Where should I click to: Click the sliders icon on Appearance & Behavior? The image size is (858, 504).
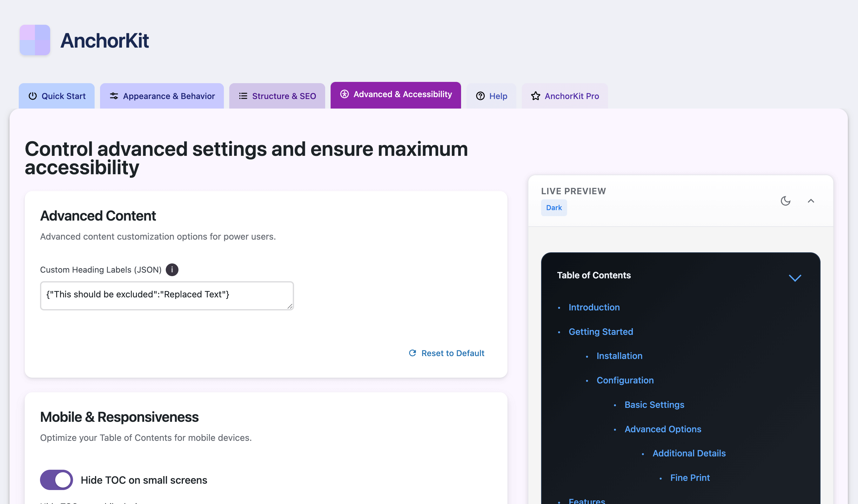point(114,96)
